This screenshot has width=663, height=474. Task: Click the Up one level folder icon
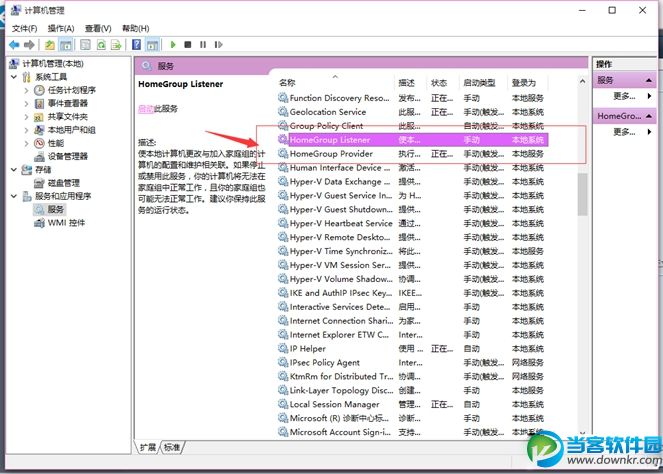coord(50,44)
